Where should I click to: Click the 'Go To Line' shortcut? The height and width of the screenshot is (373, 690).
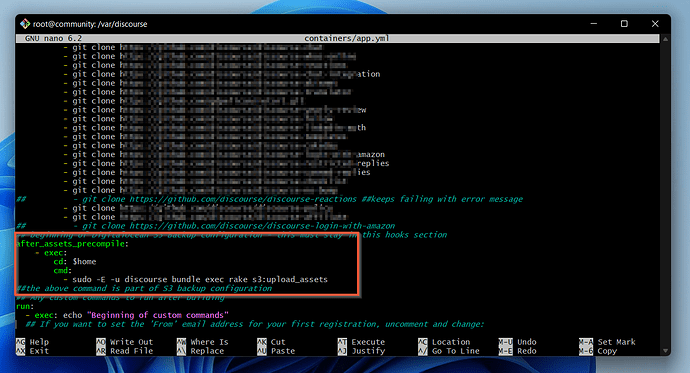click(x=449, y=351)
